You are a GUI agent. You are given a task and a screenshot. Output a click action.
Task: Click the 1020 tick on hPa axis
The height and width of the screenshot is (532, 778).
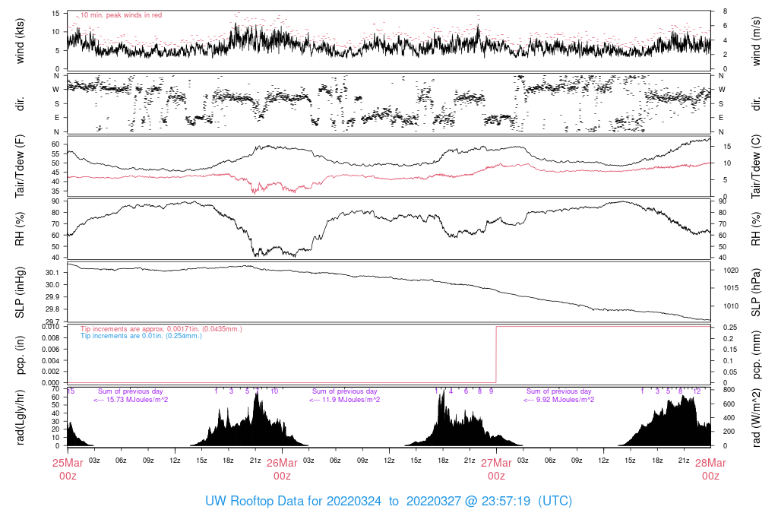pyautogui.click(x=731, y=271)
